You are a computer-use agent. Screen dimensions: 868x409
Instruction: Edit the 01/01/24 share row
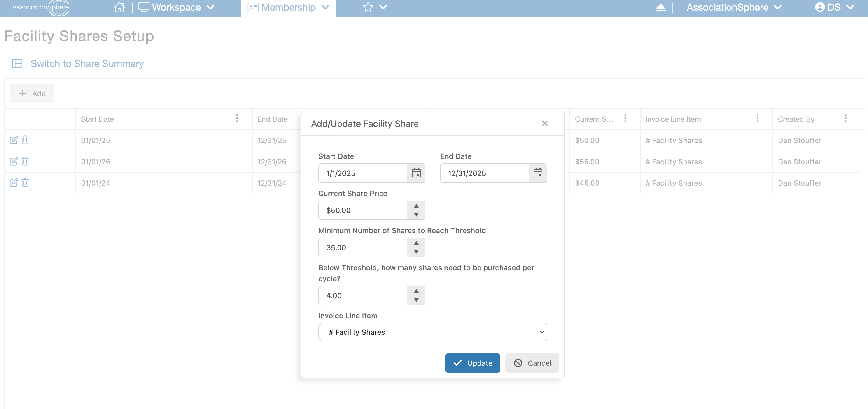point(14,182)
